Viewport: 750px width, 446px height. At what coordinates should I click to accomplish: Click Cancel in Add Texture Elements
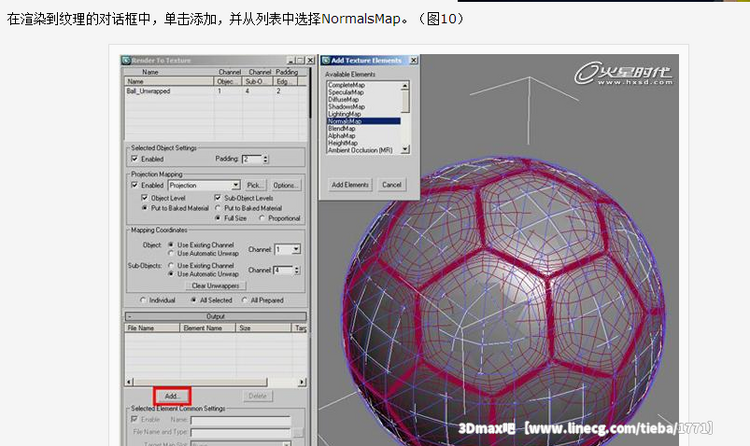point(391,185)
